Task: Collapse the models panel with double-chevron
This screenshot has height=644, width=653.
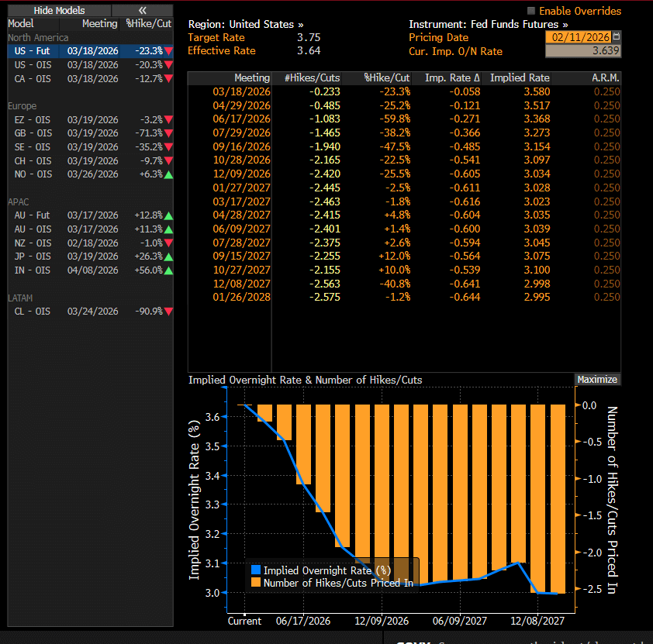Action: (142, 10)
